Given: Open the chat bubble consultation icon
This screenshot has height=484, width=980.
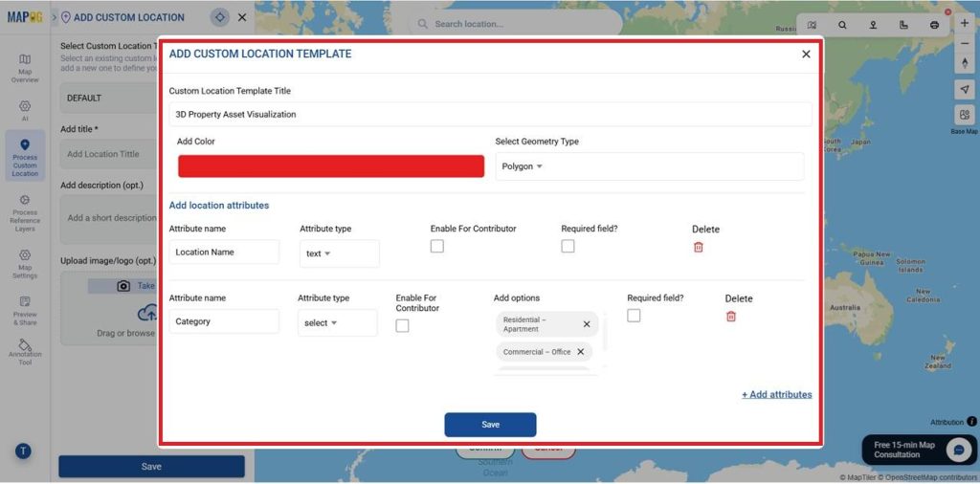Looking at the screenshot, I should pyautogui.click(x=957, y=450).
